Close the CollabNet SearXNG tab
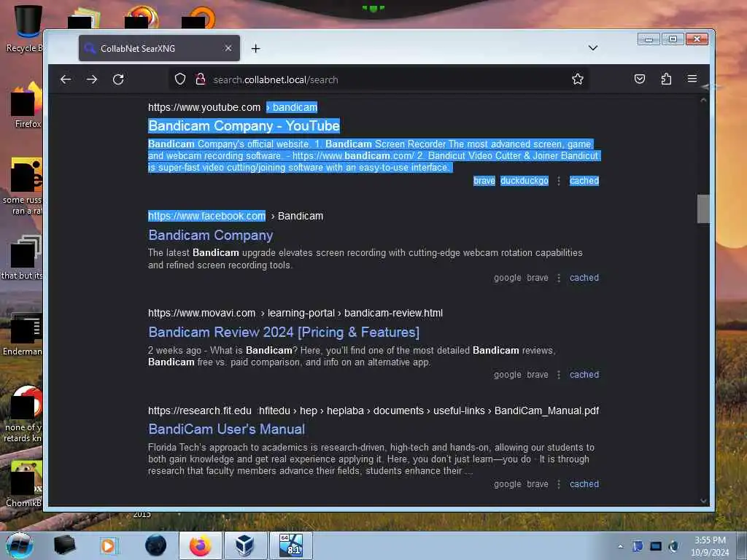This screenshot has width=747, height=560. tap(228, 48)
